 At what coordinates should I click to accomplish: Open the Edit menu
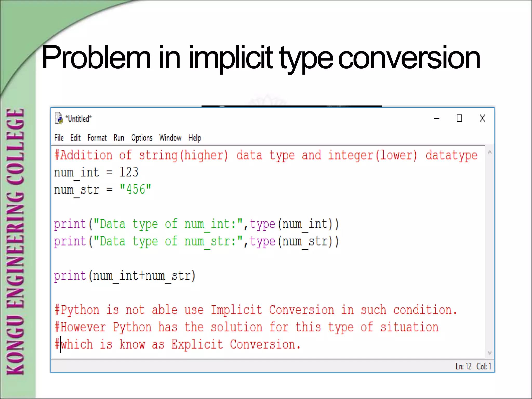point(75,138)
